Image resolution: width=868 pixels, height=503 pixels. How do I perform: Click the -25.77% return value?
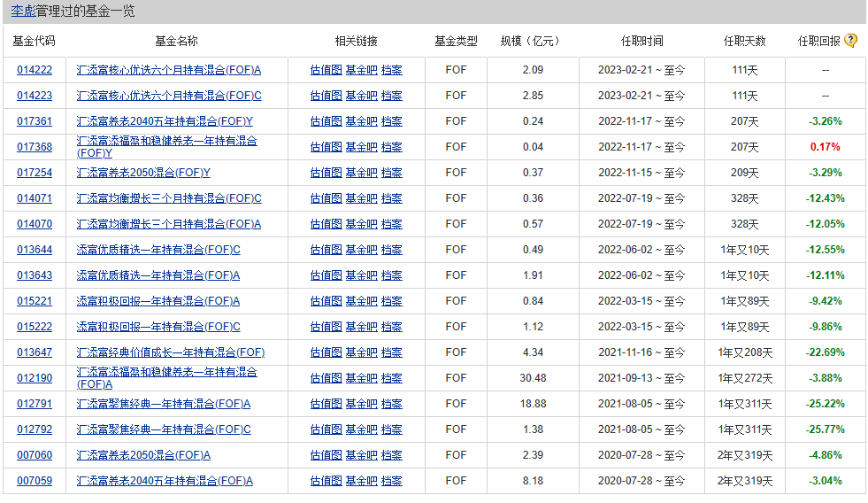coord(825,429)
